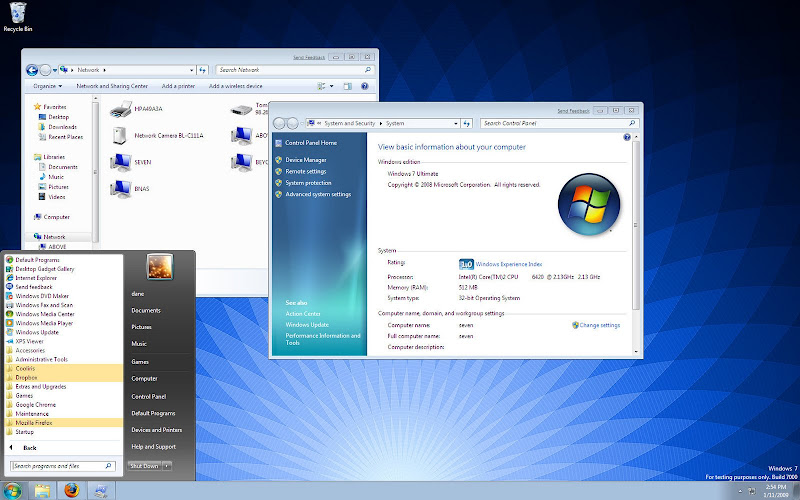
Task: Select the SEVEN computer icon
Action: click(120, 162)
